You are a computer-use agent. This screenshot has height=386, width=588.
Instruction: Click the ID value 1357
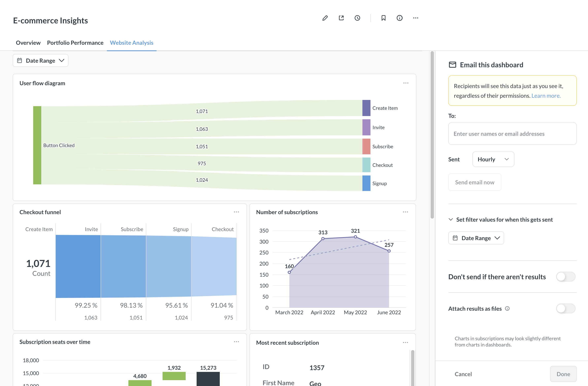coord(317,368)
